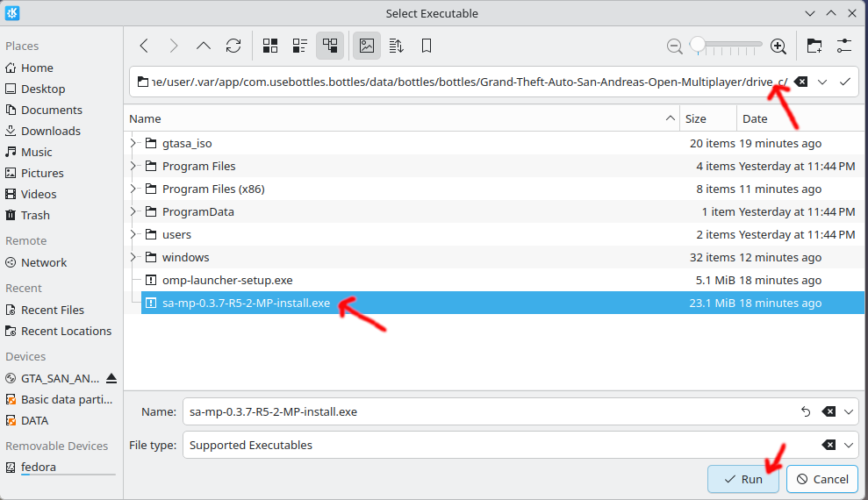The height and width of the screenshot is (500, 868).
Task: Navigate up to the parent folder
Action: pyautogui.click(x=204, y=46)
